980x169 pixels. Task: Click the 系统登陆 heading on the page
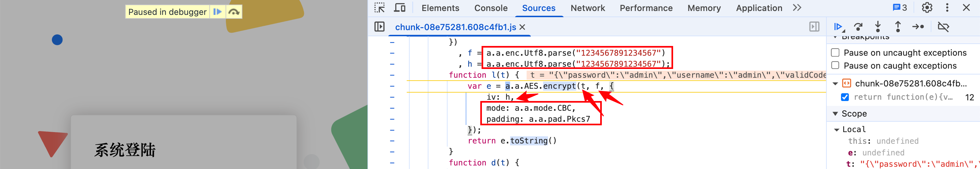pos(125,150)
